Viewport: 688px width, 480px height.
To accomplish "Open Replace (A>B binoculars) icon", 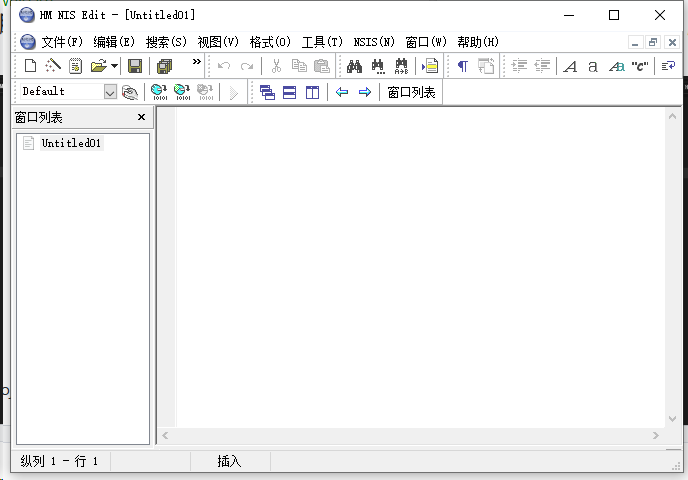I will [401, 66].
